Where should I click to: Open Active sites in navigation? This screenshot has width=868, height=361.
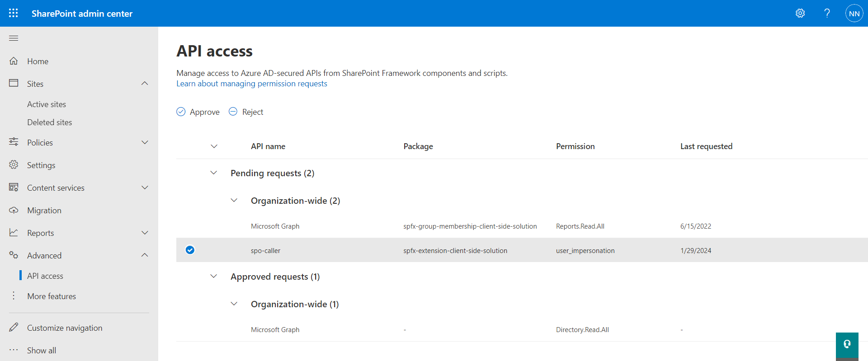tap(47, 104)
